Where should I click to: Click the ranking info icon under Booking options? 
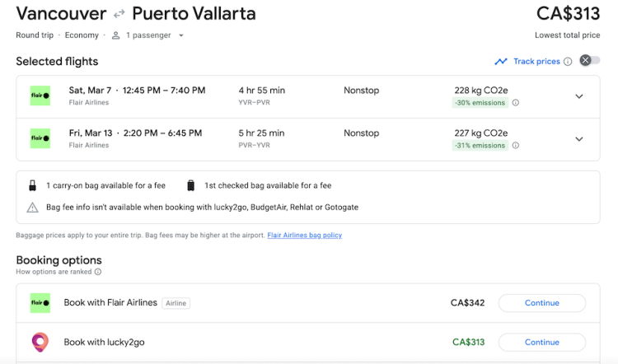[x=98, y=272]
